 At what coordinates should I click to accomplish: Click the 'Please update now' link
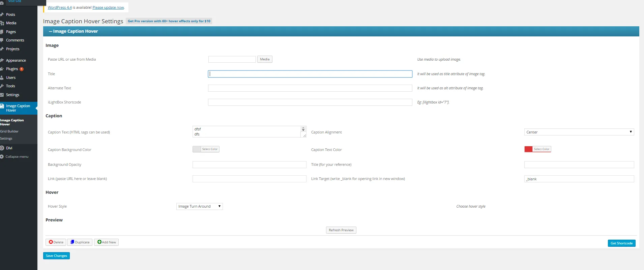[x=108, y=7]
